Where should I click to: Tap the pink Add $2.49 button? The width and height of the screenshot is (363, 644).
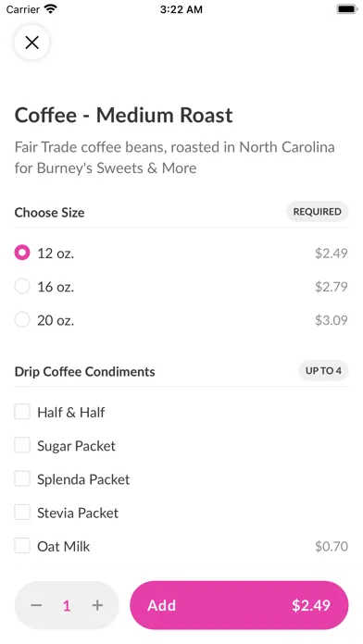coord(239,605)
